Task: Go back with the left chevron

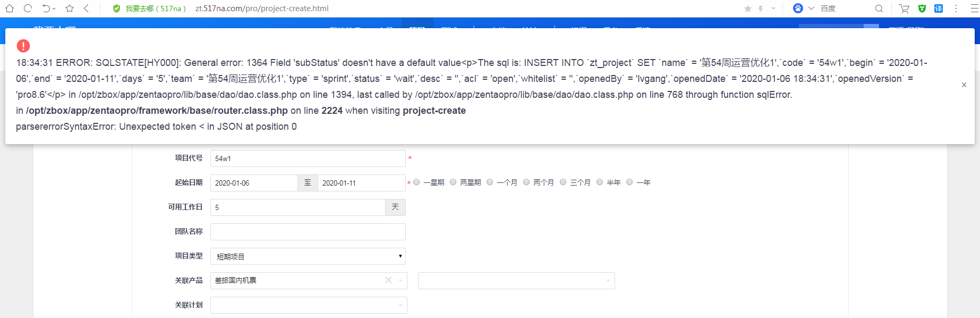Action: [x=87, y=9]
